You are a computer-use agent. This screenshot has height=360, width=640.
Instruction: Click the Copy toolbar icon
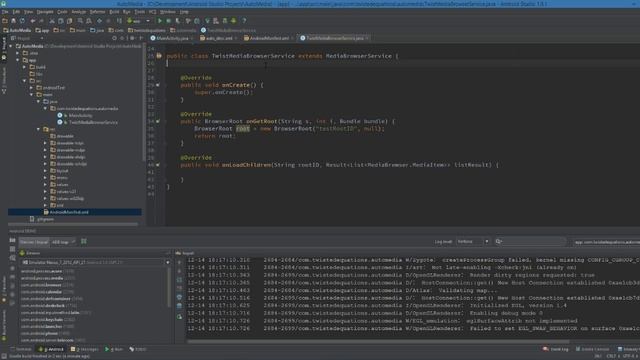[x=60, y=21]
